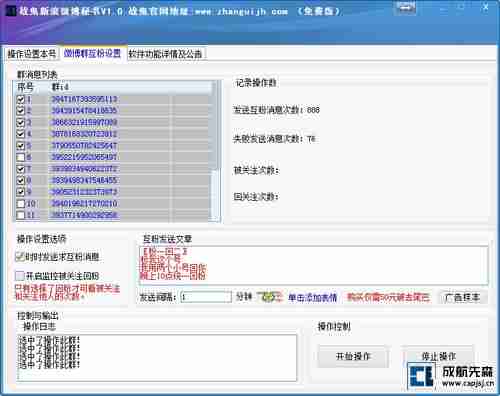Click the 失败发送消息次数 counter text

click(274, 139)
